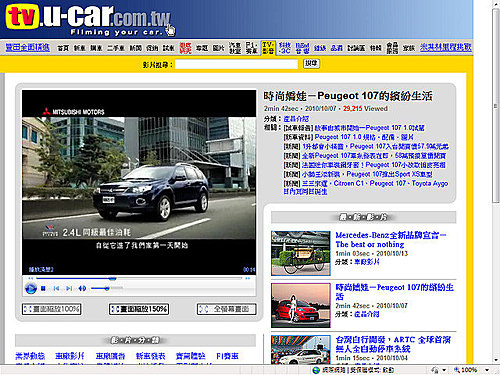Click the second video category link in the row

coord(70,356)
